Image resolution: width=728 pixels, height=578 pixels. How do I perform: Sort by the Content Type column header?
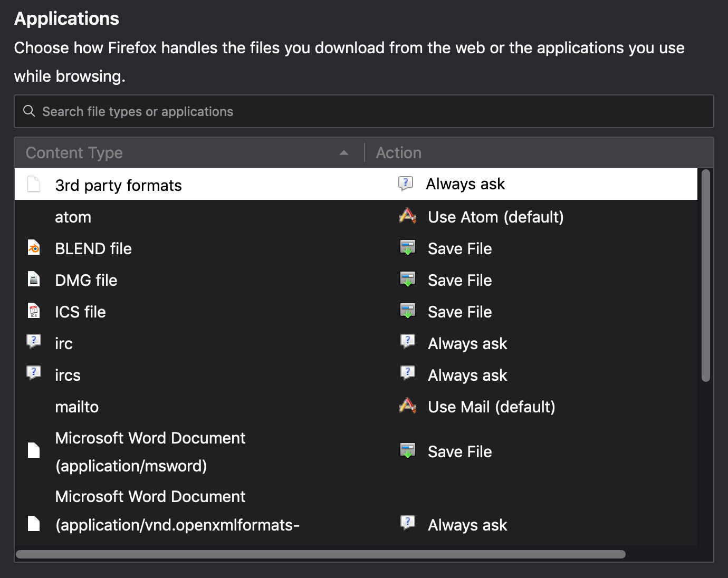pyautogui.click(x=74, y=153)
